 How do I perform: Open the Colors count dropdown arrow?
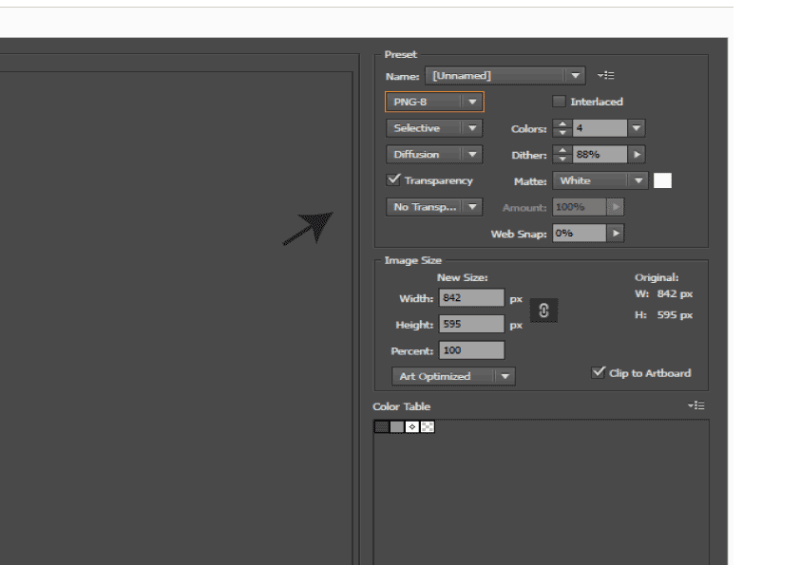[x=636, y=128]
